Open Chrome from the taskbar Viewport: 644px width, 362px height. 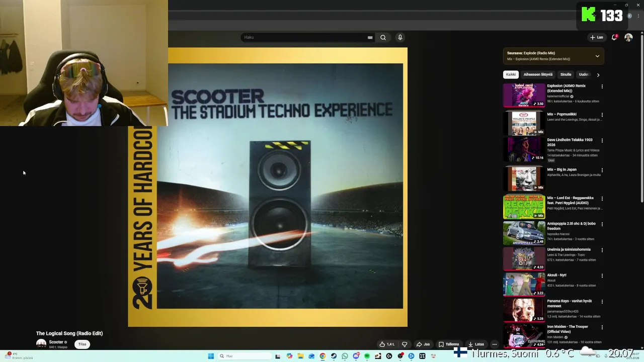pos(323,356)
